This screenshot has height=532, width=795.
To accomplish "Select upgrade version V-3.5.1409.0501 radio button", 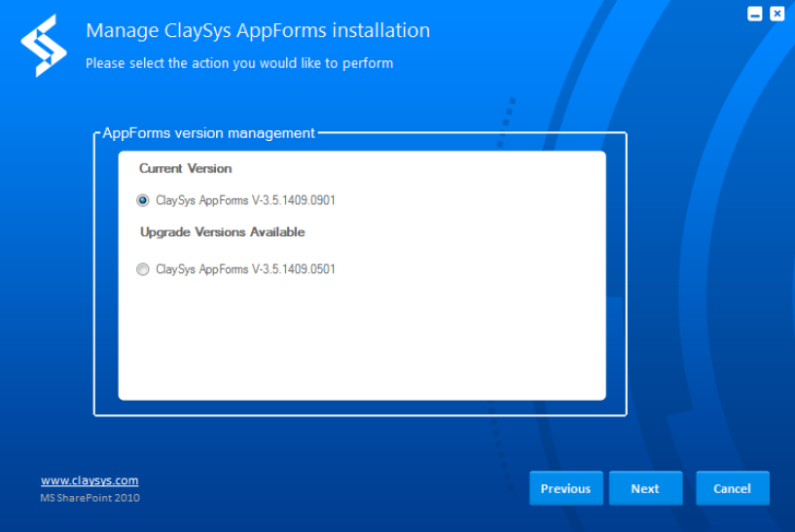I will [x=143, y=269].
